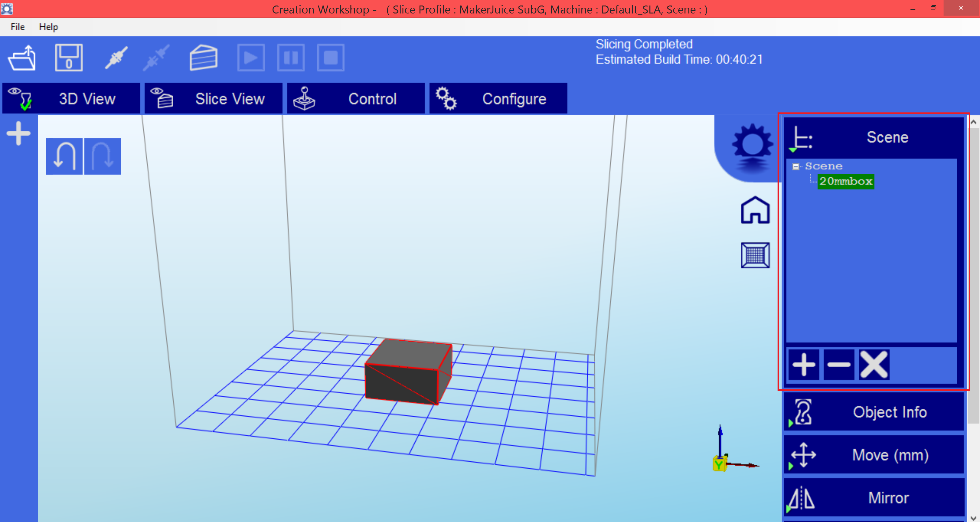980x522 pixels.
Task: Click the X delete button in Scene panel
Action: coord(874,365)
